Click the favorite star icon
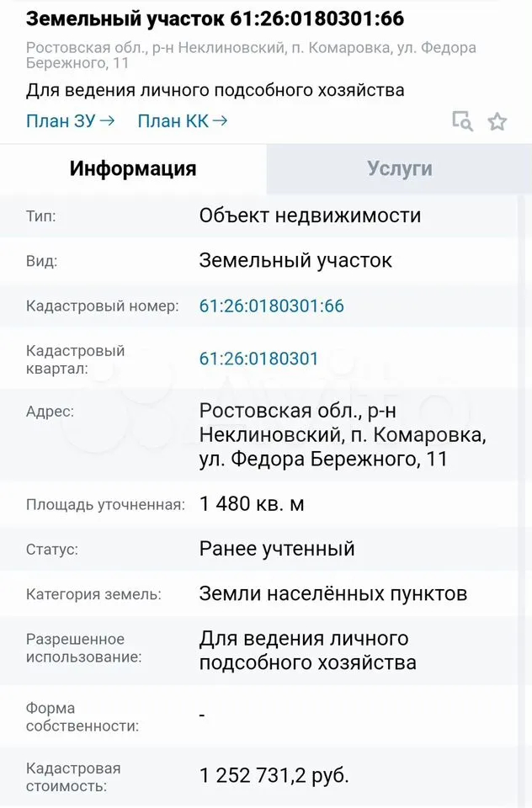532x808 pixels. pyautogui.click(x=497, y=121)
